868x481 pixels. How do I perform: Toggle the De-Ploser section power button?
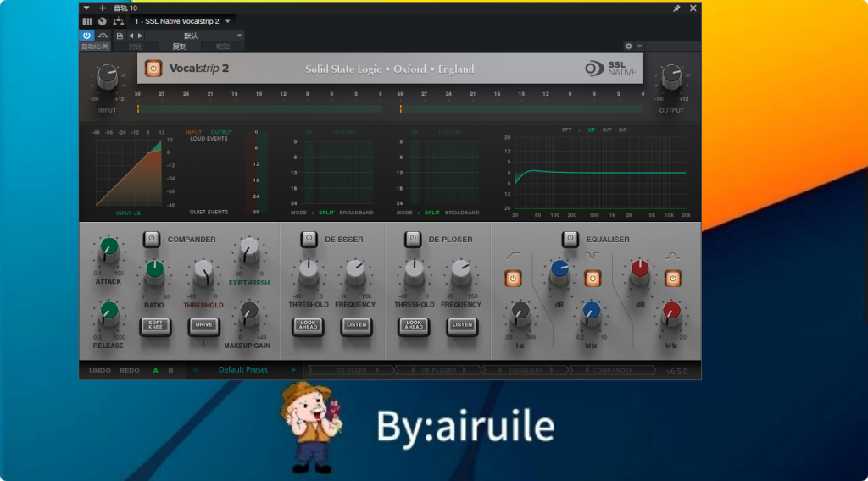[413, 239]
